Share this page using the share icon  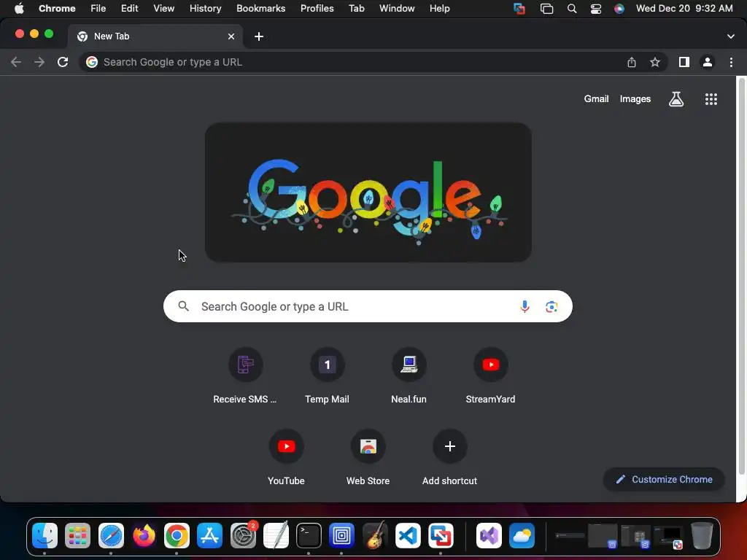[x=631, y=62]
